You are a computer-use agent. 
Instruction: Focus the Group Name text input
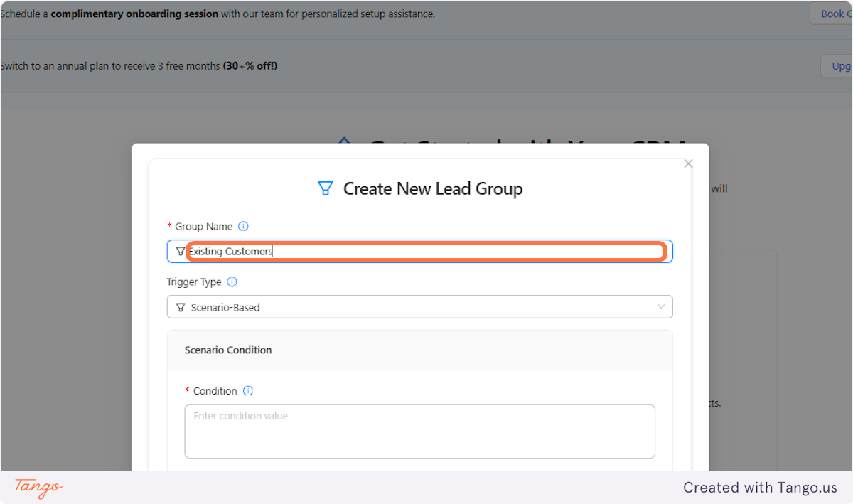419,251
